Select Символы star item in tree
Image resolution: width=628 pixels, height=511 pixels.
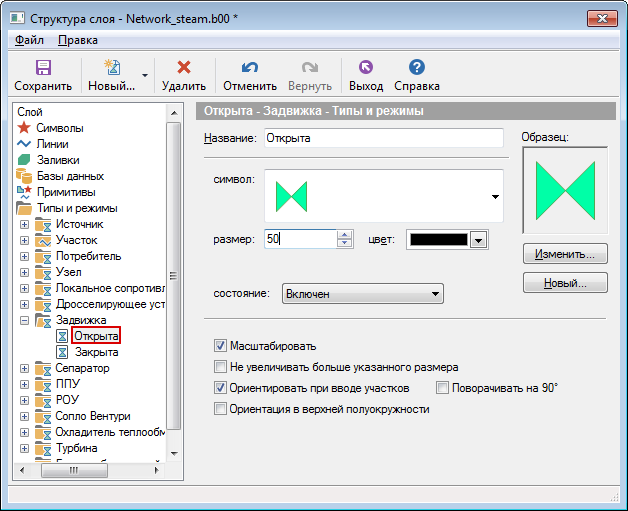coord(25,128)
